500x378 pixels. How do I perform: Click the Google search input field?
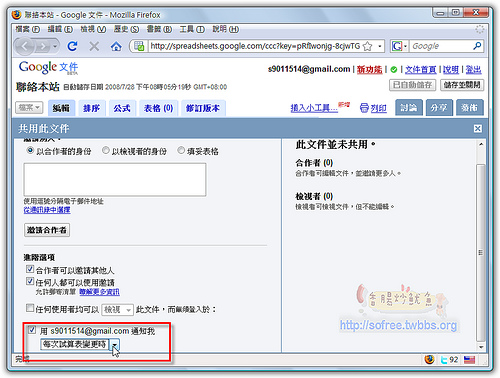441,46
